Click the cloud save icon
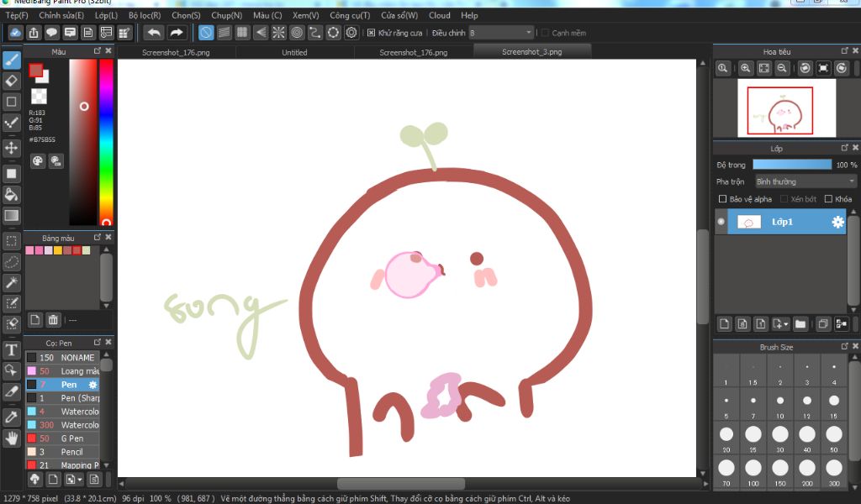Image resolution: width=861 pixels, height=504 pixels. point(15,33)
